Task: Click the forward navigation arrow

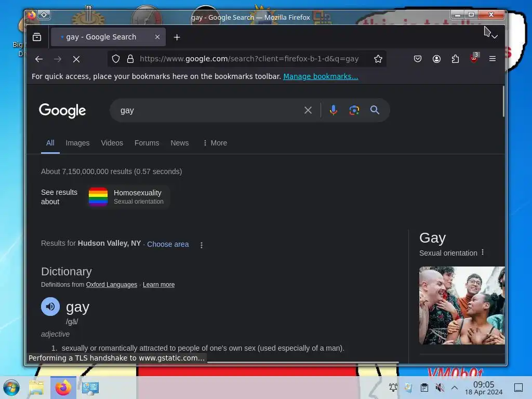Action: (58, 59)
